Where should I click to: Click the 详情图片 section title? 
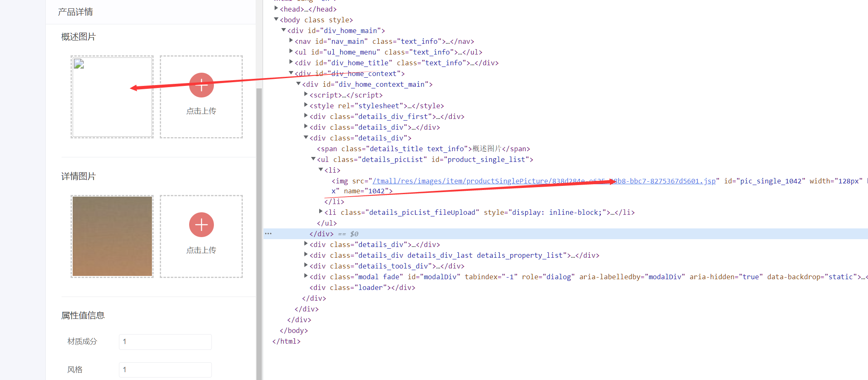[x=78, y=176]
